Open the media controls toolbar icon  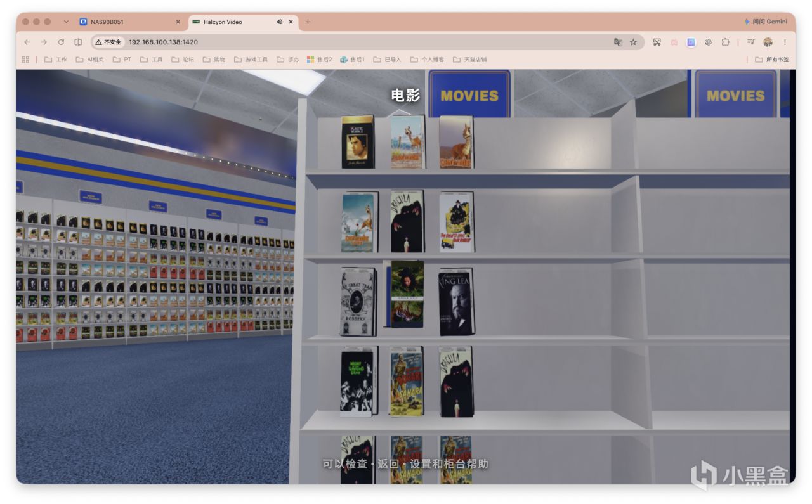[x=751, y=42]
